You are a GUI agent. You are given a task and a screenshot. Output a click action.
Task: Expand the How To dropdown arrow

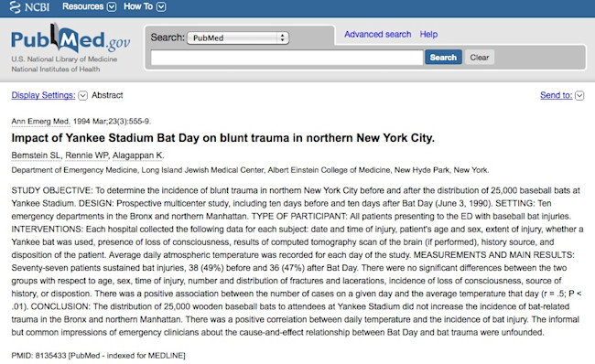coord(161,6)
